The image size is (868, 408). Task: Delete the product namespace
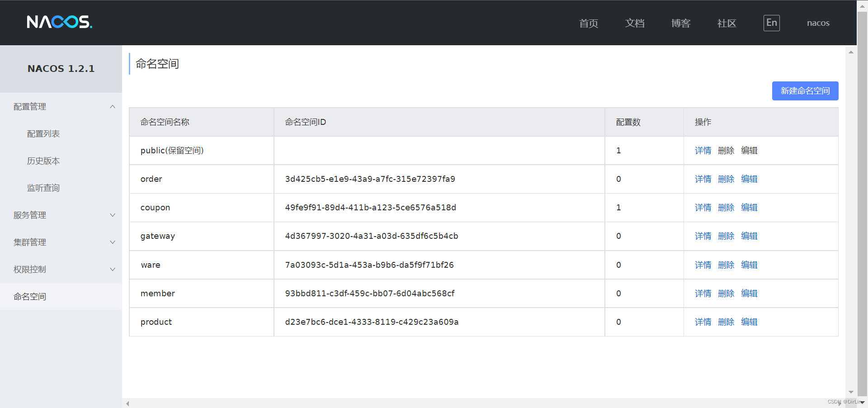tap(726, 322)
